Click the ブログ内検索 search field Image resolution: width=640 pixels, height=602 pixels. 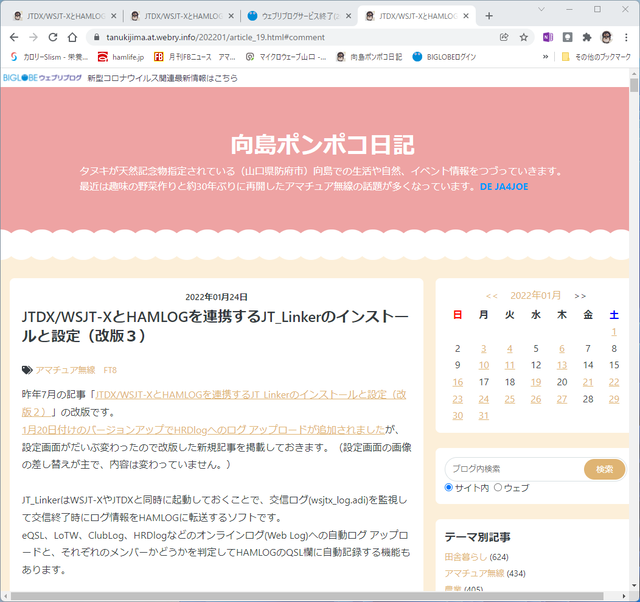click(x=514, y=469)
